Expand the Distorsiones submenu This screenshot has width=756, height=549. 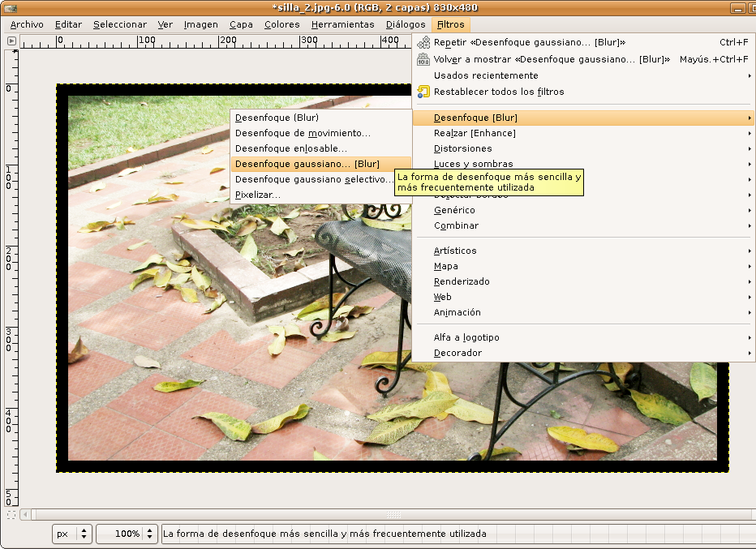[x=584, y=148]
